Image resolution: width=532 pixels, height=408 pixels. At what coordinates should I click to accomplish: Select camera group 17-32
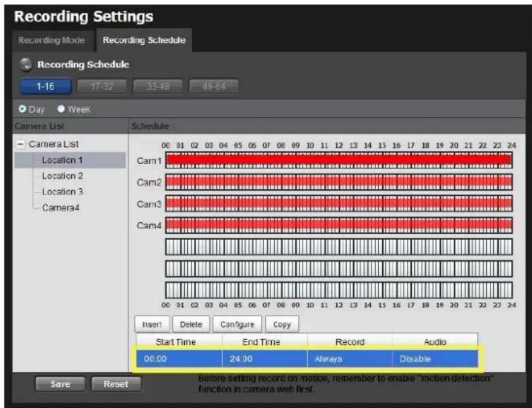point(102,86)
